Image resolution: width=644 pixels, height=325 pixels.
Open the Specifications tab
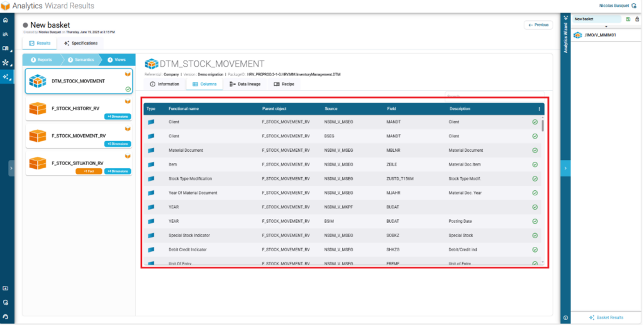(x=80, y=43)
